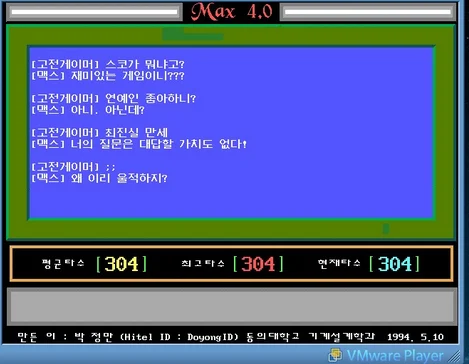469x364 pixels.
Task: Click the date '1994. 5.10' in footer
Action: 415,337
